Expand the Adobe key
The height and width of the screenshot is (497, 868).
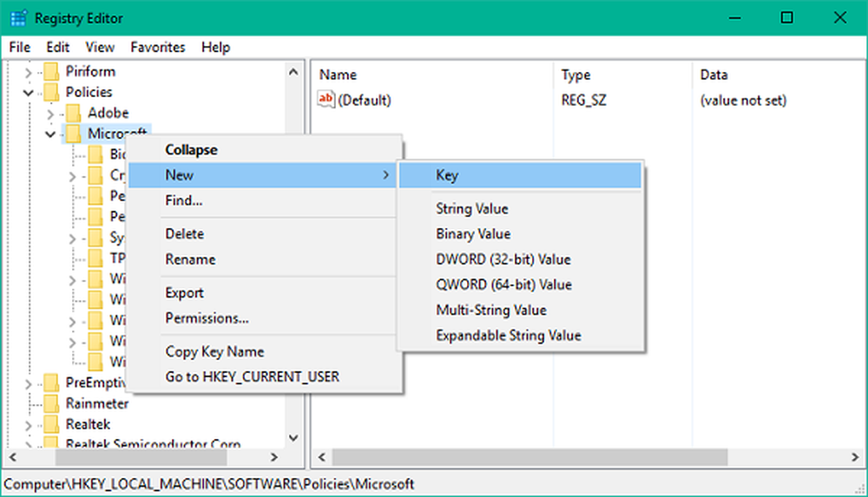click(x=50, y=114)
